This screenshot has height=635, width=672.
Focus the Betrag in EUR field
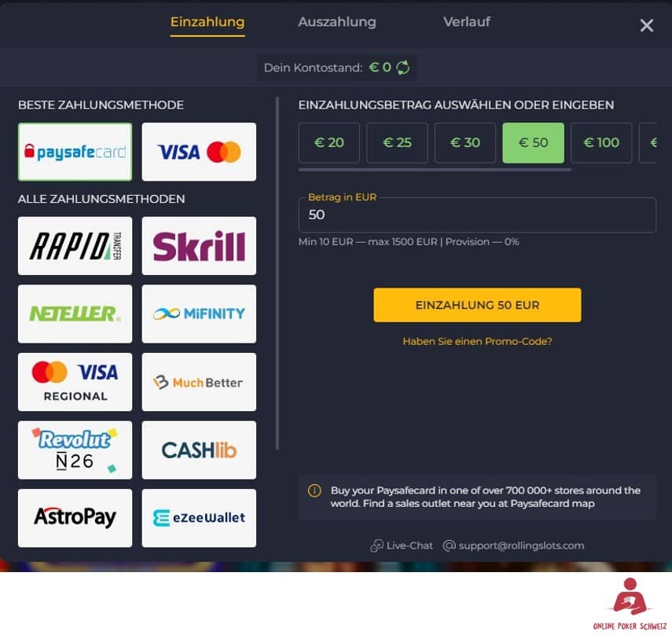[x=477, y=215]
